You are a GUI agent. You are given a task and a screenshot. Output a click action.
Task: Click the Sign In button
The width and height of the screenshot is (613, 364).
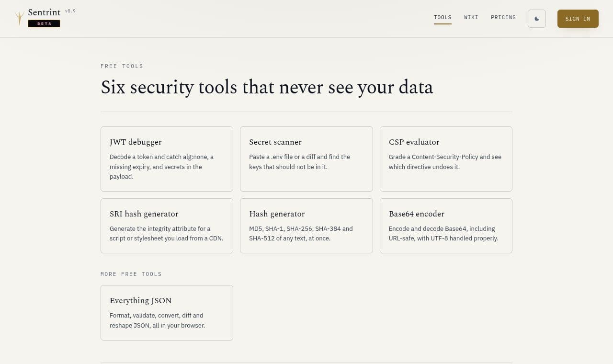click(x=578, y=19)
